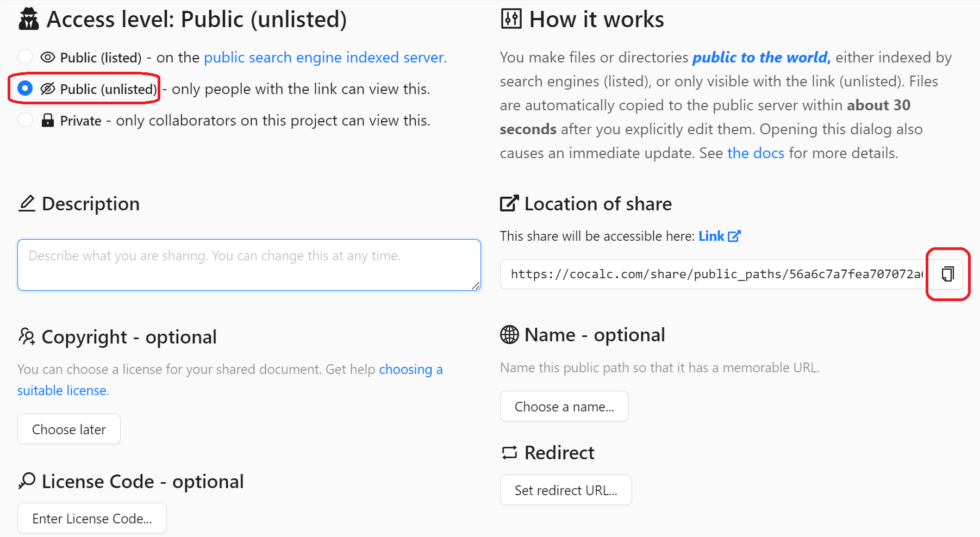980x537 pixels.
Task: Click the Description pencil icon
Action: coord(27,204)
